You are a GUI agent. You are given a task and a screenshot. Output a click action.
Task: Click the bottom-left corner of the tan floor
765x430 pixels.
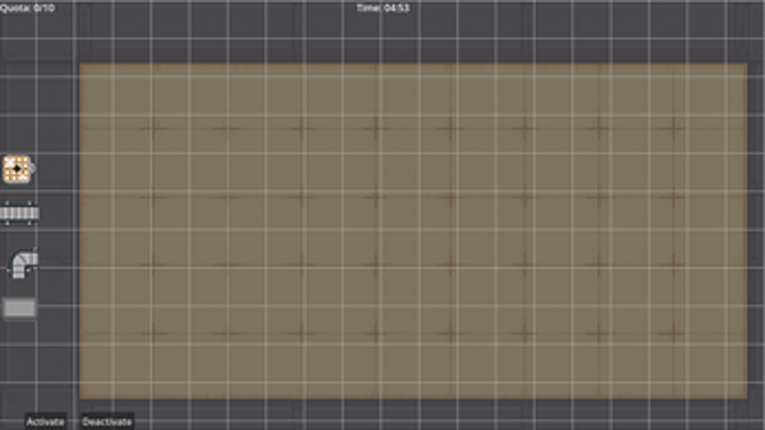pos(81,398)
